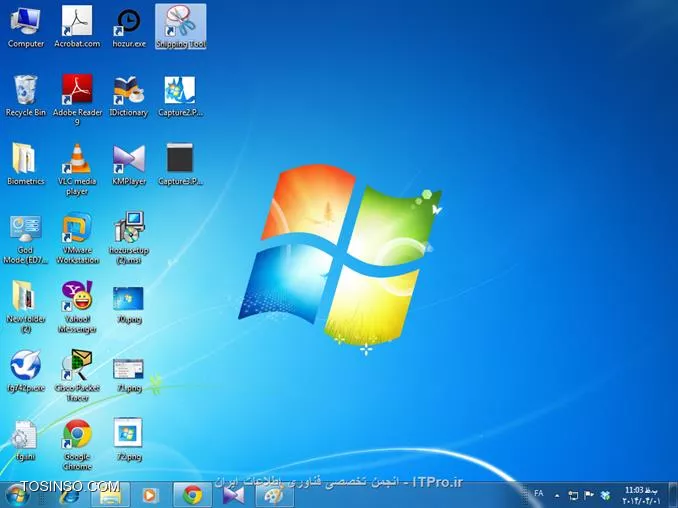
Task: Open the Dropbox tray icon
Action: tap(606, 495)
